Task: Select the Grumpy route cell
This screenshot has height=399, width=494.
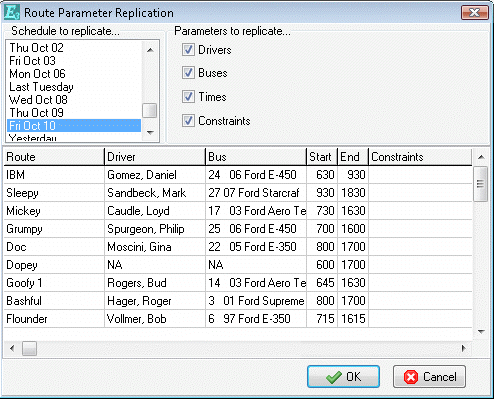Action: pyautogui.click(x=54, y=229)
